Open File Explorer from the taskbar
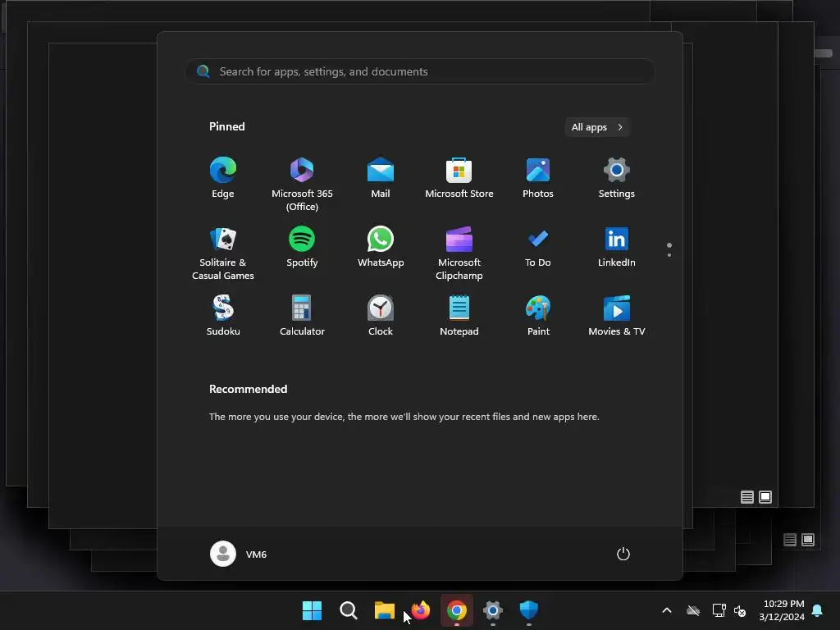The image size is (840, 630). coord(384,610)
